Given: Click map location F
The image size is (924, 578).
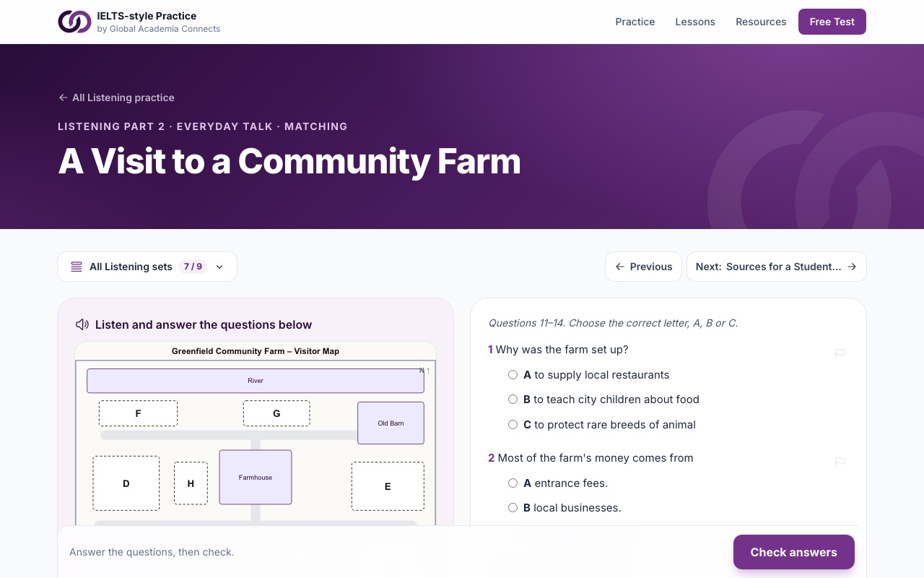Looking at the screenshot, I should [x=138, y=413].
